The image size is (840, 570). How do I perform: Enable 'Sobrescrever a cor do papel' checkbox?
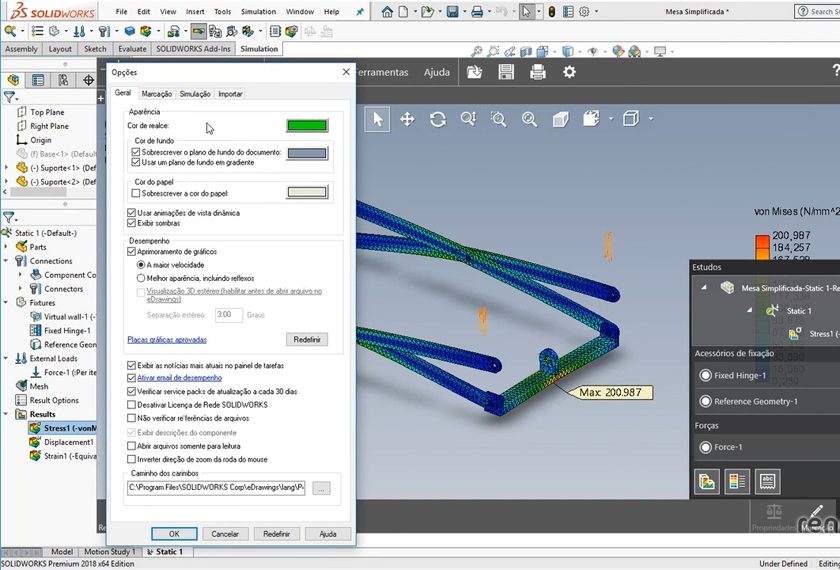[x=137, y=193]
